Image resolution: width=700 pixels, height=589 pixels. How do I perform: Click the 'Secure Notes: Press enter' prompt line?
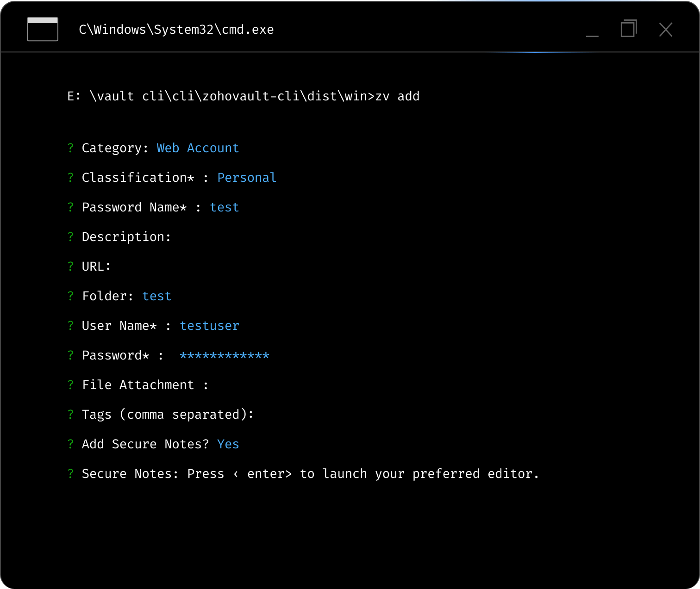(303, 474)
